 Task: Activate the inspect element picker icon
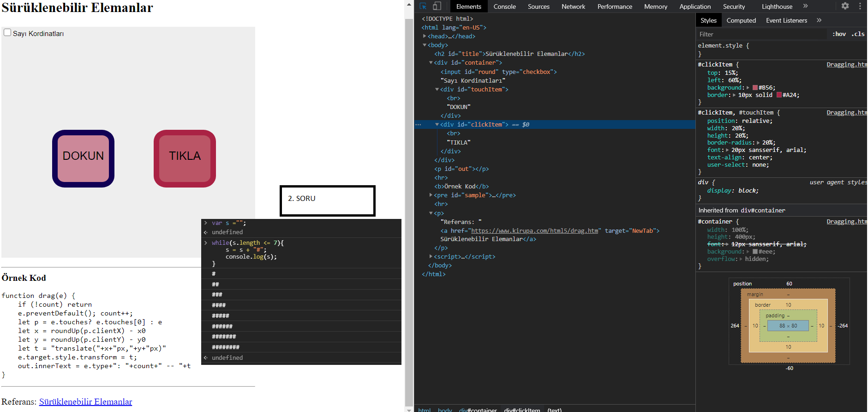[x=423, y=6]
